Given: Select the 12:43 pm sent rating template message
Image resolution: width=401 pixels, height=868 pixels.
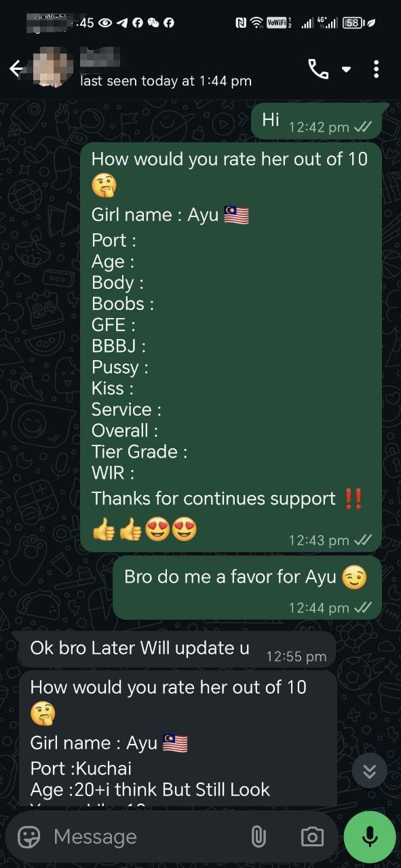Looking at the screenshot, I should pos(231,347).
